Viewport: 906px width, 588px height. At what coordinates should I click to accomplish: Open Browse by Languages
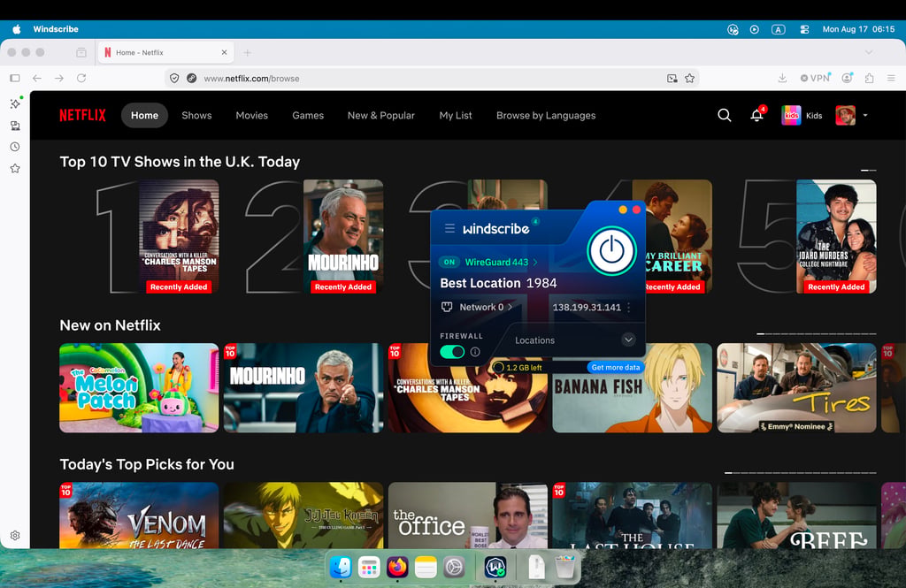click(546, 116)
